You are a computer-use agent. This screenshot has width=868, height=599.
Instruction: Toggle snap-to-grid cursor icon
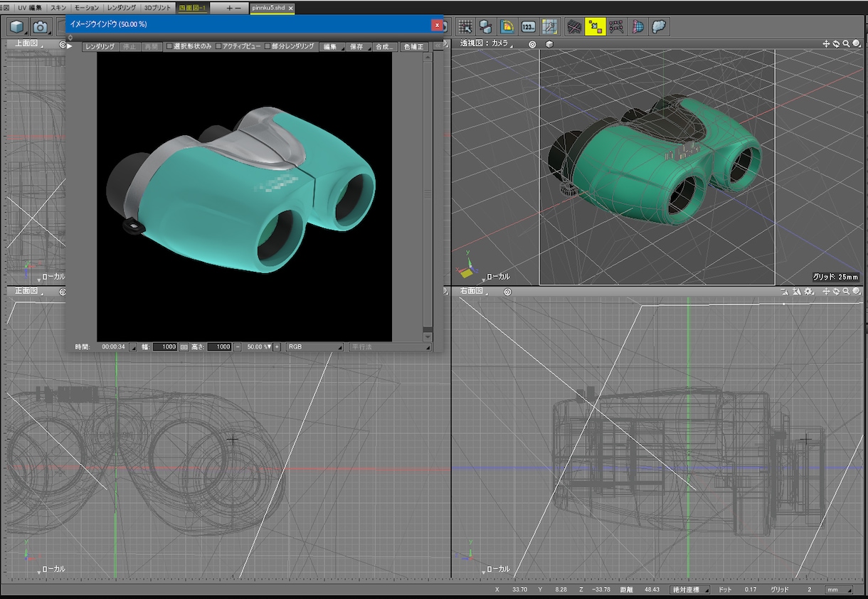(465, 27)
